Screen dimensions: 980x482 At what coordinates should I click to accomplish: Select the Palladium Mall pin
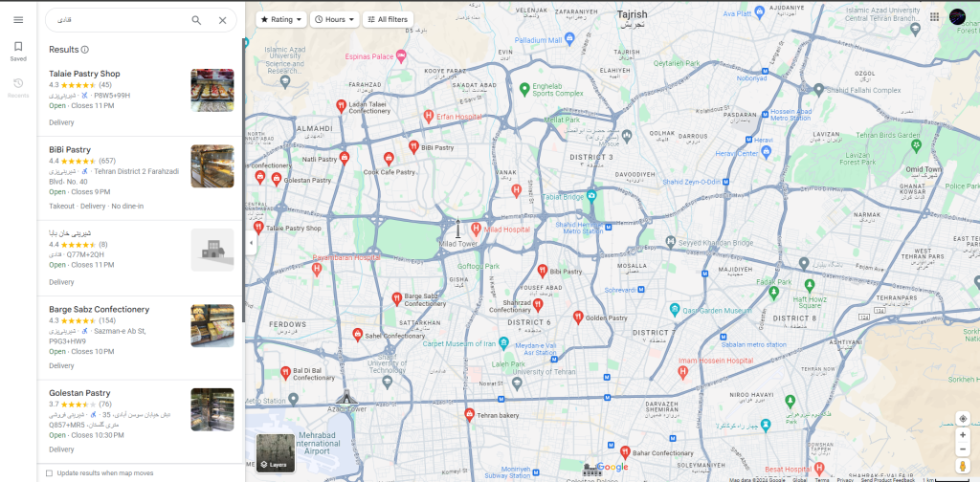570,40
